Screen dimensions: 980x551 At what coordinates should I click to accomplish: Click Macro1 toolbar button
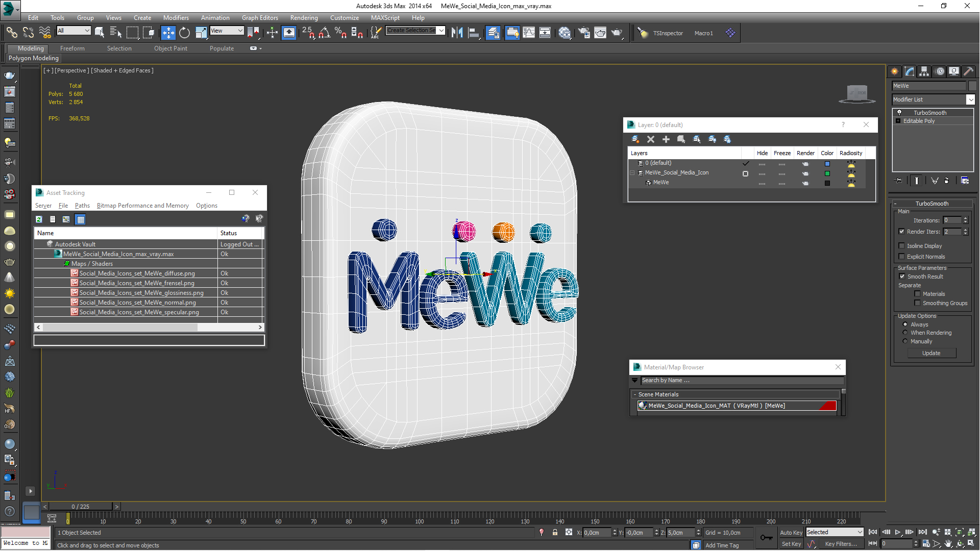click(703, 33)
